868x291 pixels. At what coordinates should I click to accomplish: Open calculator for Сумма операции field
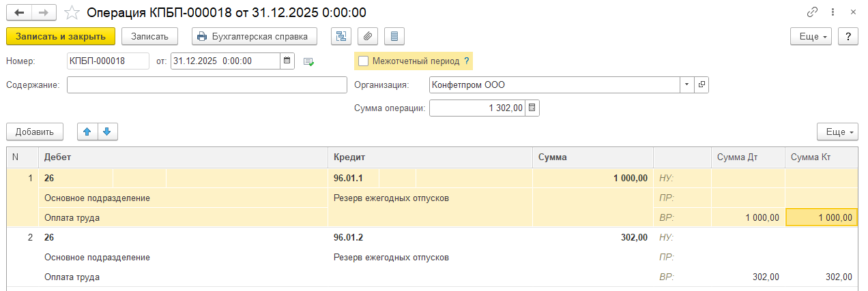pos(532,108)
